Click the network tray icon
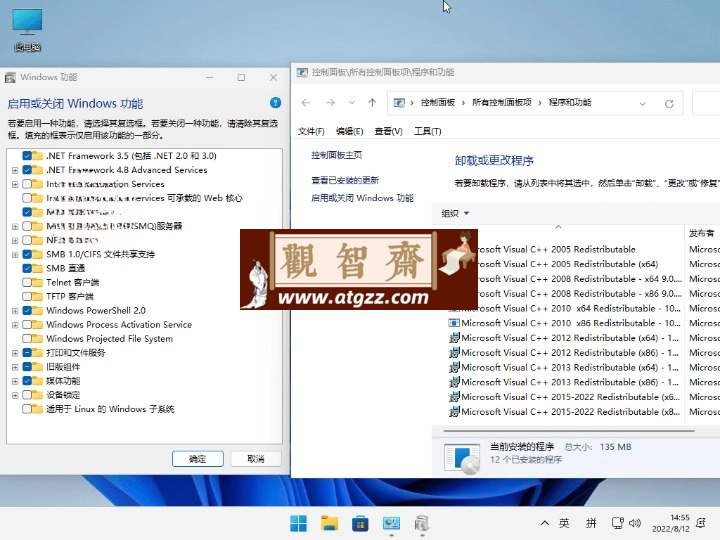This screenshot has width=720, height=540. coord(618,523)
